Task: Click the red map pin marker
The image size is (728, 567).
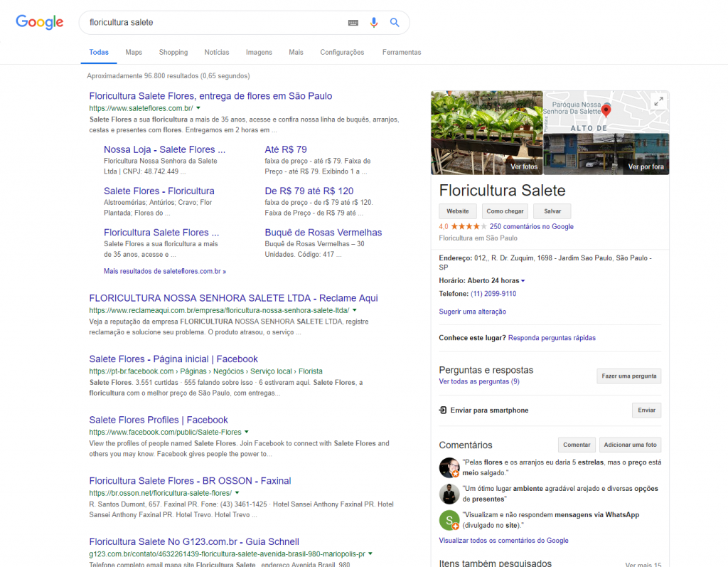Action: 606,110
